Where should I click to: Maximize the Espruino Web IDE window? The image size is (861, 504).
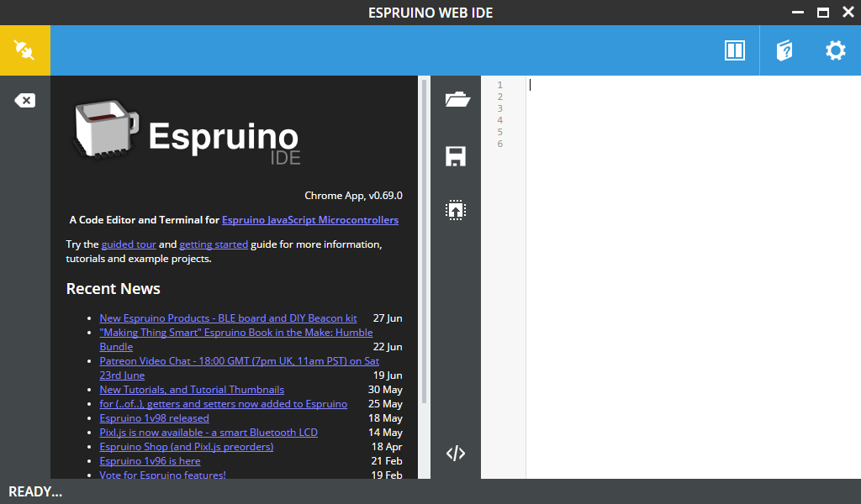[x=822, y=13]
